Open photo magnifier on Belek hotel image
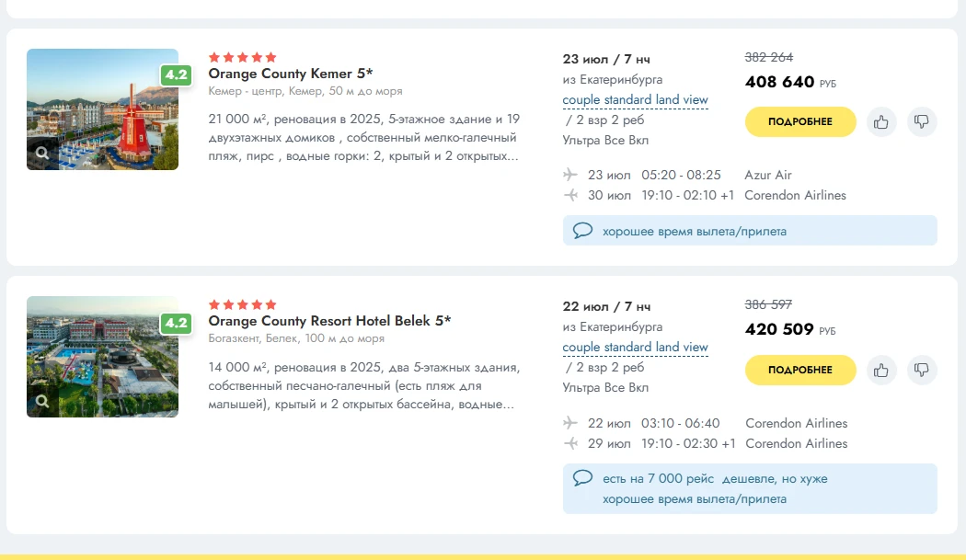The width and height of the screenshot is (966, 560). point(42,401)
